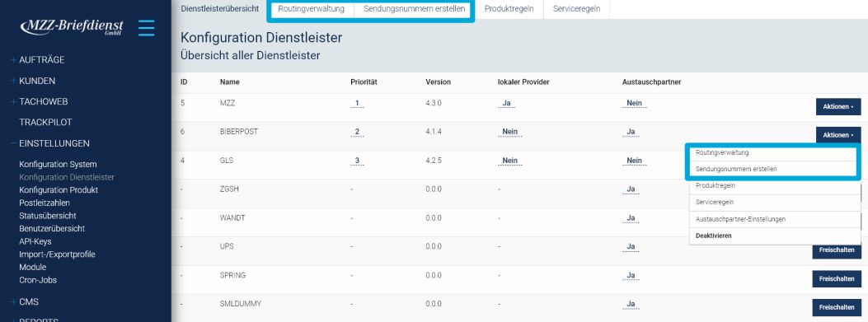Go to Postleitzahlen
This screenshot has height=322, width=868.
(x=45, y=203)
